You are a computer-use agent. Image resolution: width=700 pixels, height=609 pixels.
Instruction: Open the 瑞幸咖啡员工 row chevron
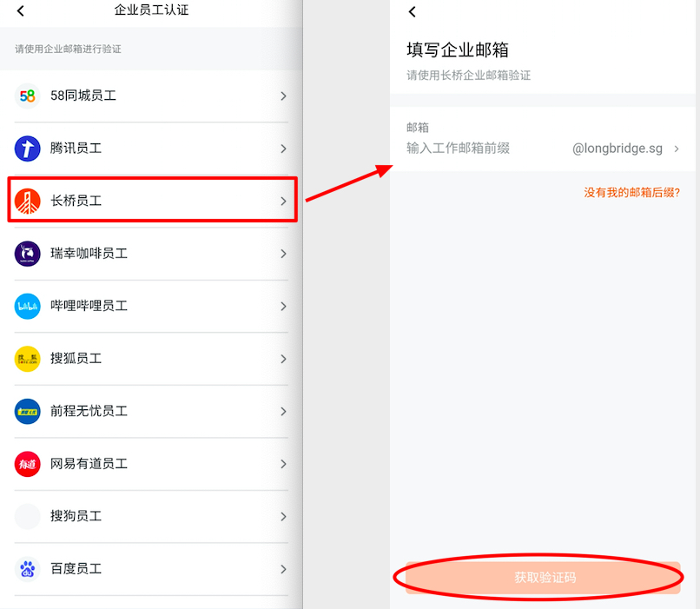pos(283,254)
